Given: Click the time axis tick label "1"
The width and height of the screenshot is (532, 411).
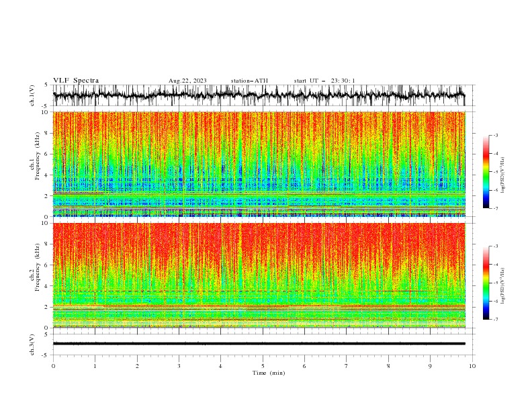Looking at the screenshot, I should point(95,366).
